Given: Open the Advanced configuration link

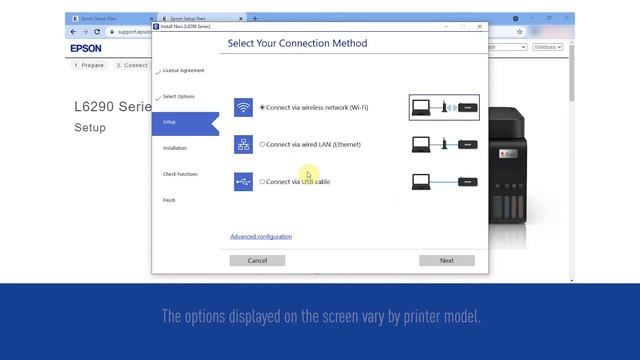Looking at the screenshot, I should (261, 236).
